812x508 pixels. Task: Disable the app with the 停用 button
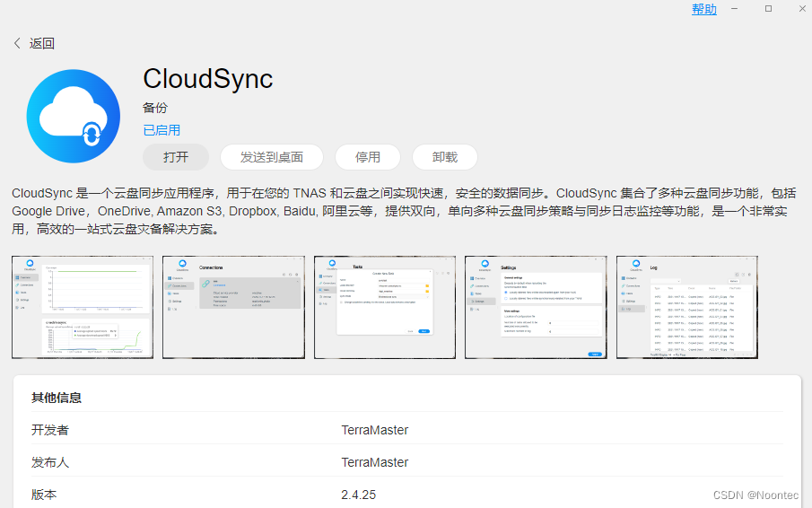pos(368,157)
